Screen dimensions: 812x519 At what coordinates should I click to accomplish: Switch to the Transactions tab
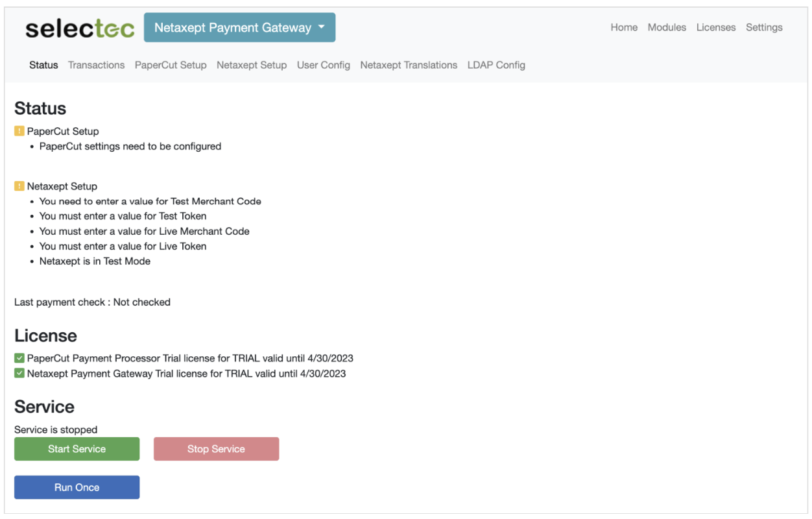[x=96, y=65]
